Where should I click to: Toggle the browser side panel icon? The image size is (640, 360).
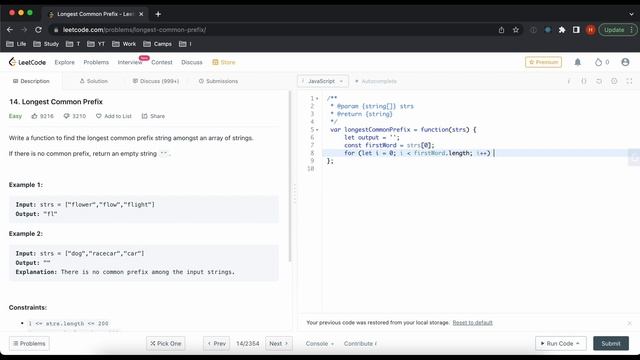(576, 30)
